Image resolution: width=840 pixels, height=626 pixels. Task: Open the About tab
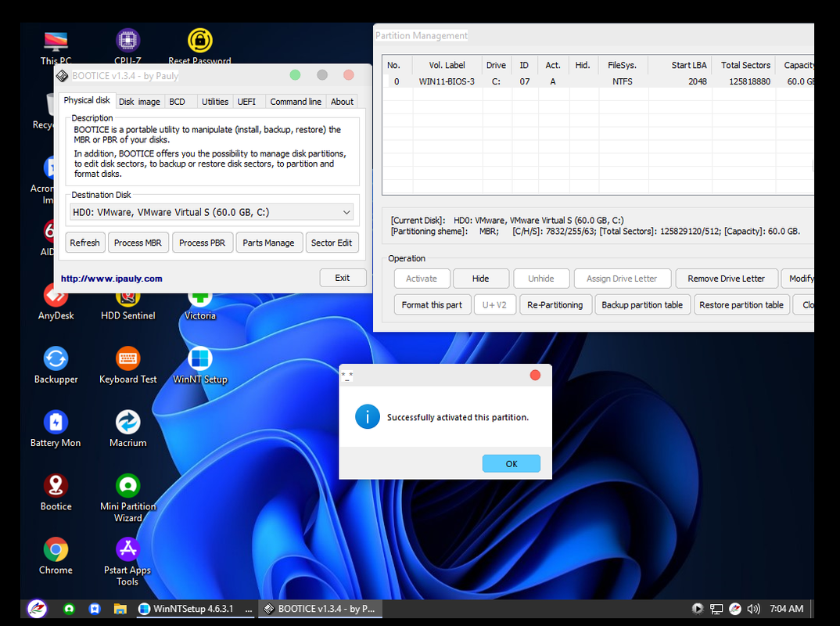click(342, 101)
